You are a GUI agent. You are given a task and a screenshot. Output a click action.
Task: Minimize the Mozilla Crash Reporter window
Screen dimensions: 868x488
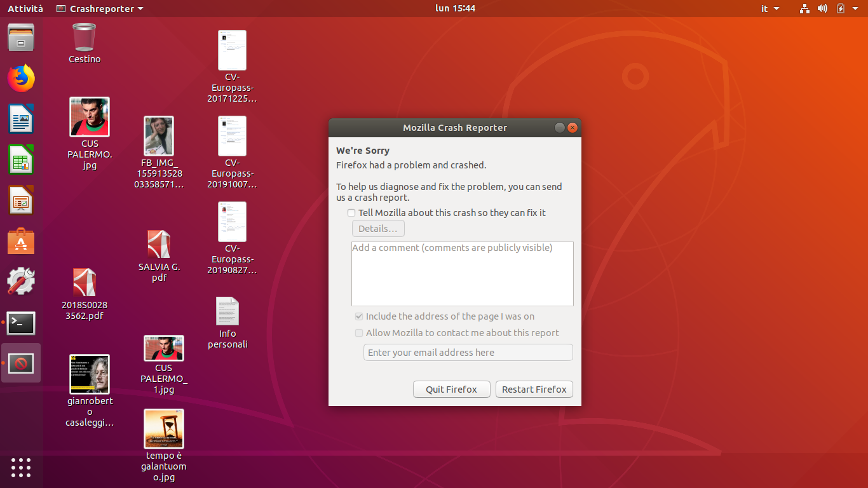[x=560, y=128]
